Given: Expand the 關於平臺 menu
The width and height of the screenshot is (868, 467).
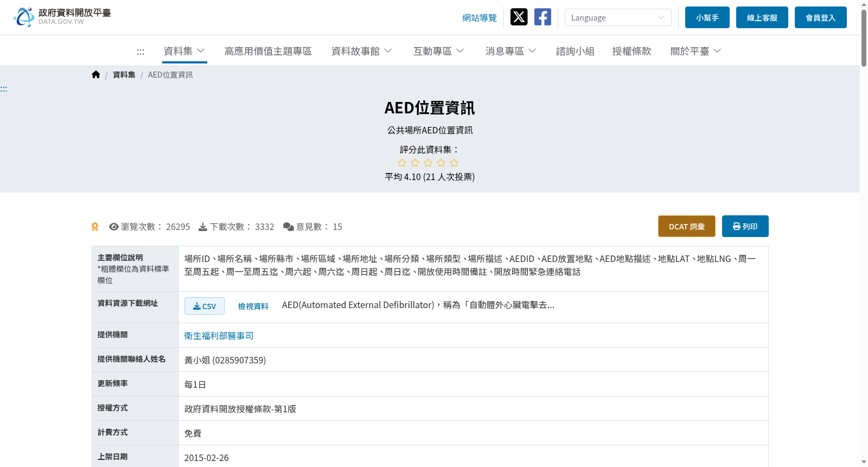Looking at the screenshot, I should (x=695, y=51).
